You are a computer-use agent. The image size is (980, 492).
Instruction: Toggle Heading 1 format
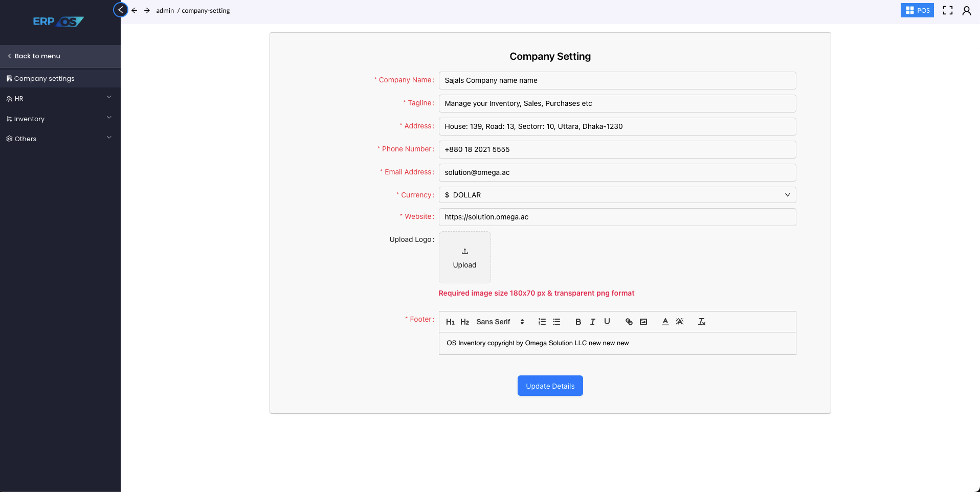[x=450, y=322]
